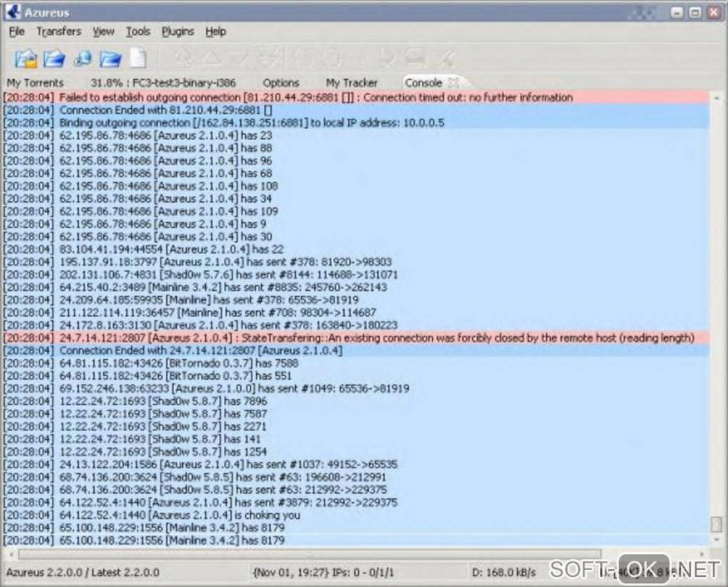
Task: Click the '12.22.24.72:1693 has 141' line
Action: (356, 439)
